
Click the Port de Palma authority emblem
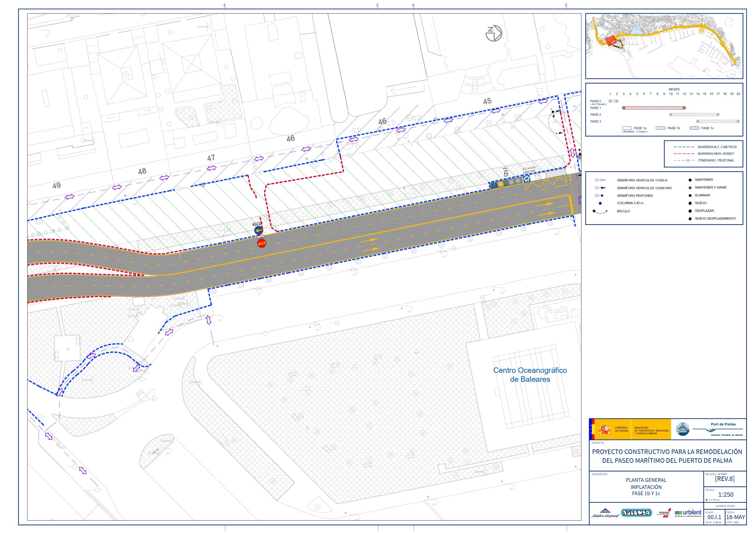[x=682, y=429]
